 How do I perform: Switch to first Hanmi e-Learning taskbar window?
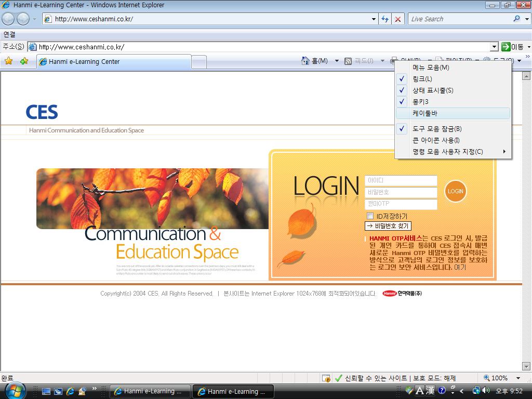point(151,391)
